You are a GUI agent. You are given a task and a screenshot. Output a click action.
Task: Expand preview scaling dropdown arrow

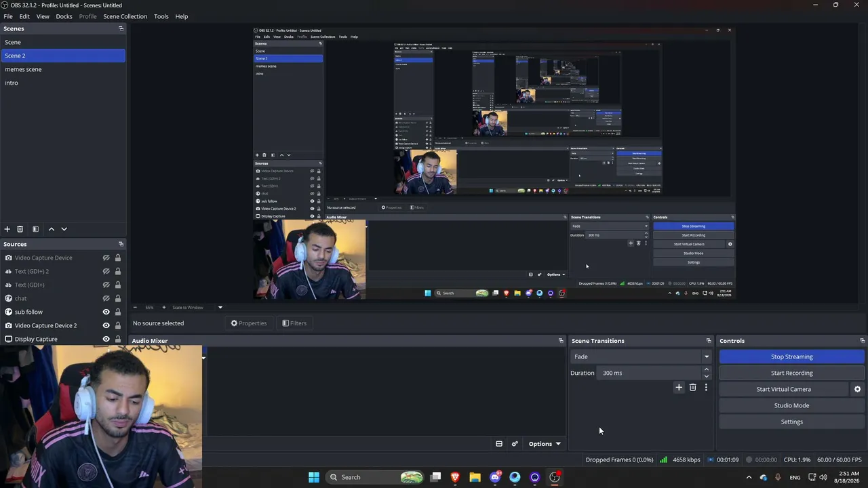[220, 307]
